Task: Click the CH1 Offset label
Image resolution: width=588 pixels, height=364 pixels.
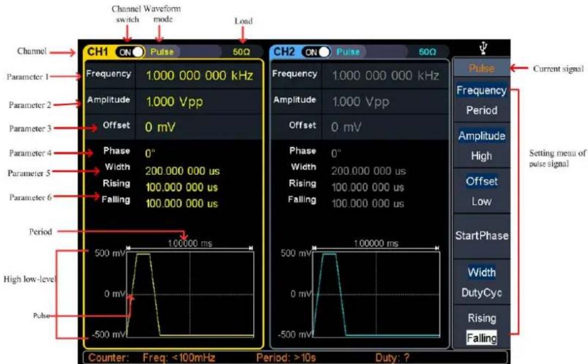Action: [116, 125]
